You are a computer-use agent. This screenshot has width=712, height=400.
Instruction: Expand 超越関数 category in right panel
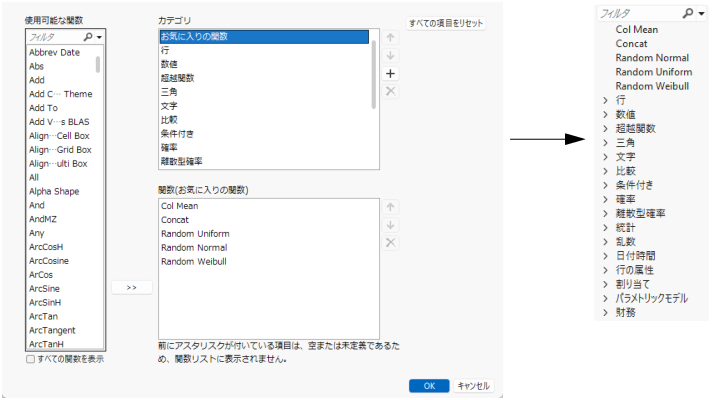coord(605,128)
